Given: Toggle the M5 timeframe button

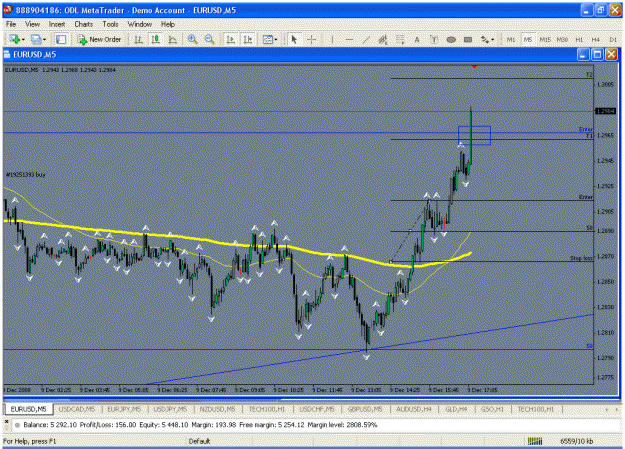Looking at the screenshot, I should pos(528,39).
